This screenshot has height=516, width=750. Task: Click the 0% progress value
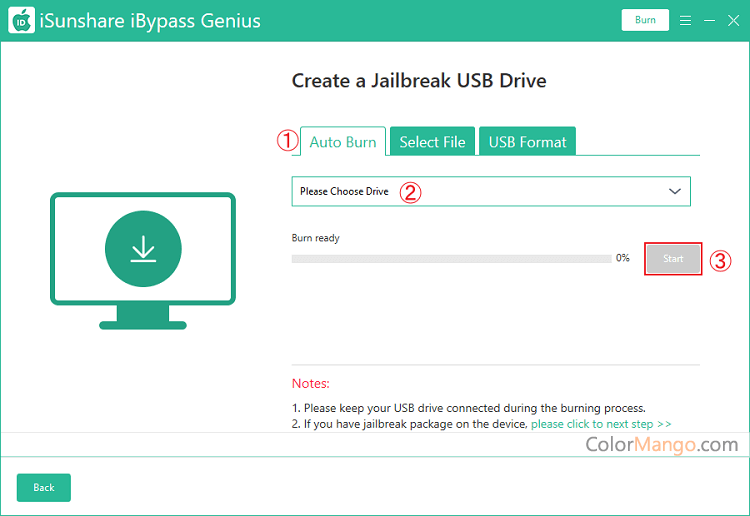click(x=623, y=258)
